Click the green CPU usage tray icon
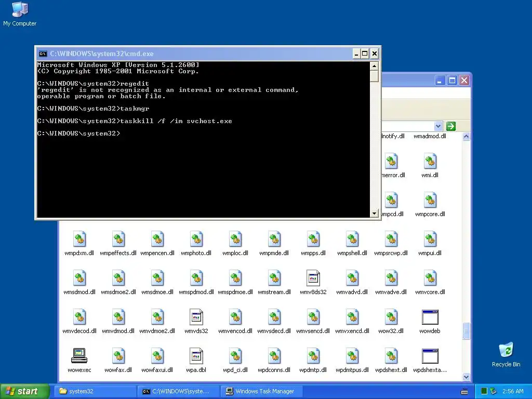 [x=484, y=391]
